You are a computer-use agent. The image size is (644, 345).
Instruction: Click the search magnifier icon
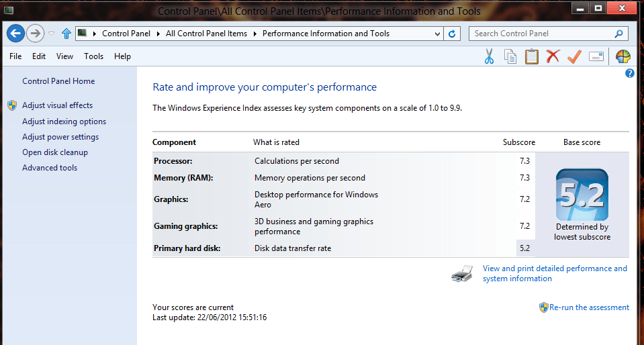pyautogui.click(x=618, y=34)
